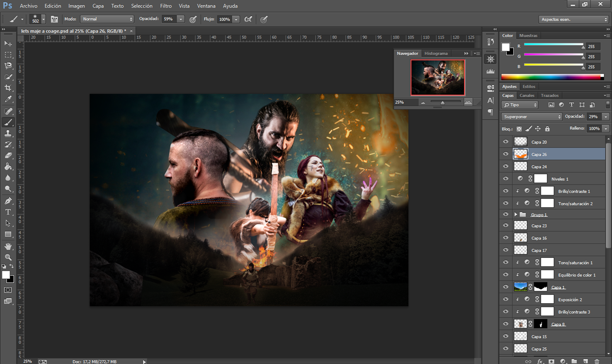Hide the Capa 24 layer
612x364 pixels.
[506, 166]
